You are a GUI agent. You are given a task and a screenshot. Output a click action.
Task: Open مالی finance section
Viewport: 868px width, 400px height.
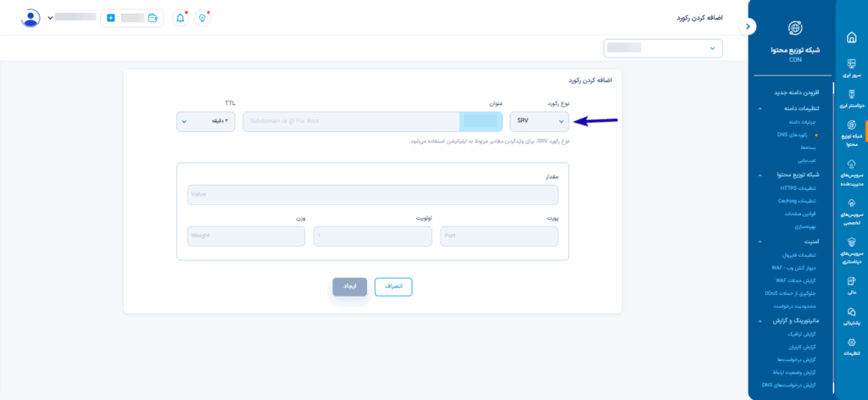(851, 285)
